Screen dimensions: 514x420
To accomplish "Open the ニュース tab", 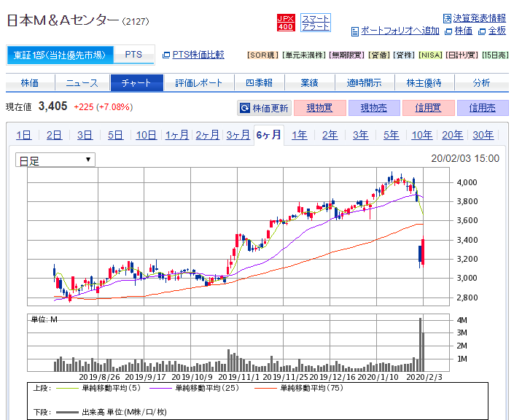I will pyautogui.click(x=82, y=83).
